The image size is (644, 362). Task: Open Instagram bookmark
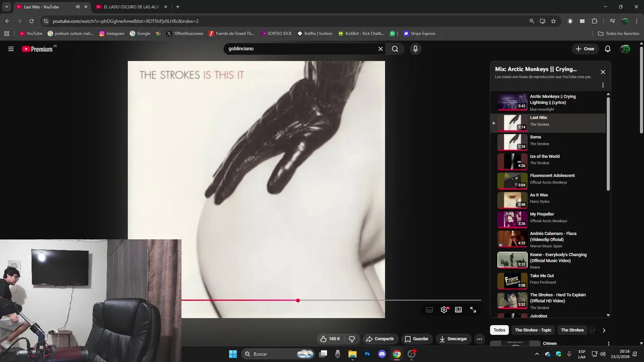coord(112,34)
